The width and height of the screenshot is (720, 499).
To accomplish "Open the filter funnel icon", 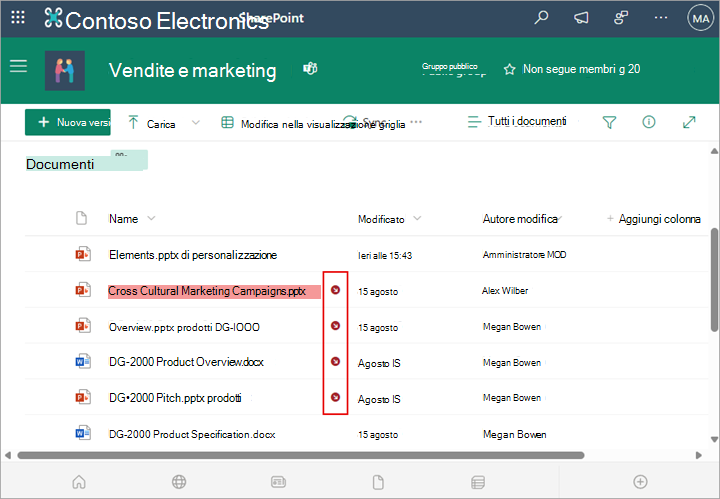I will coord(609,122).
